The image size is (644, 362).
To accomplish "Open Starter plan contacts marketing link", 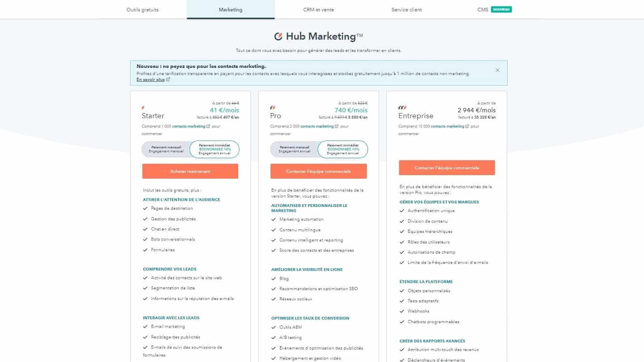I will point(189,126).
